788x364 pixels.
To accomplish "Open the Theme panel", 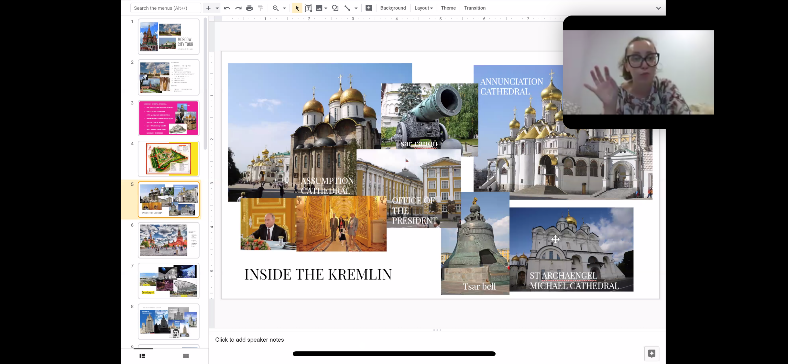I will (x=448, y=8).
